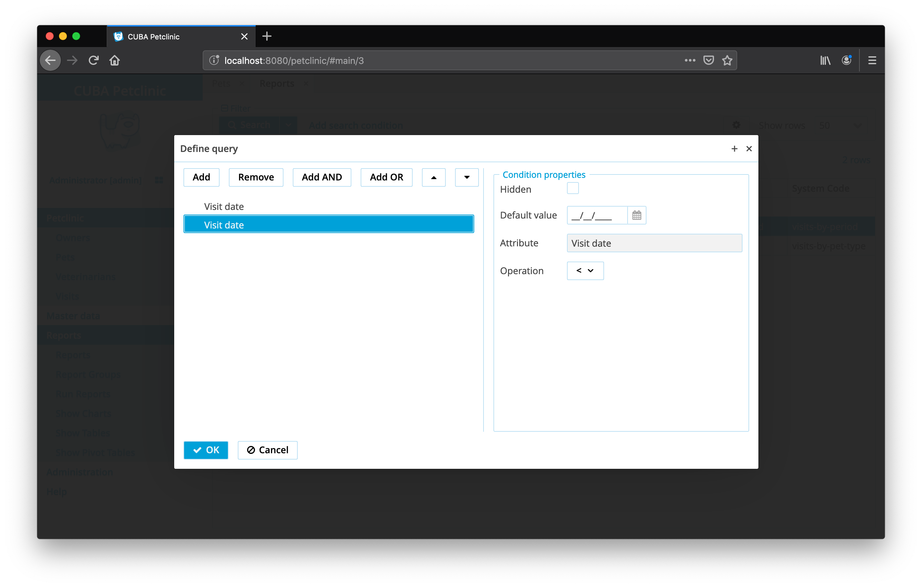
Task: Move condition down with arrow button
Action: 466,177
